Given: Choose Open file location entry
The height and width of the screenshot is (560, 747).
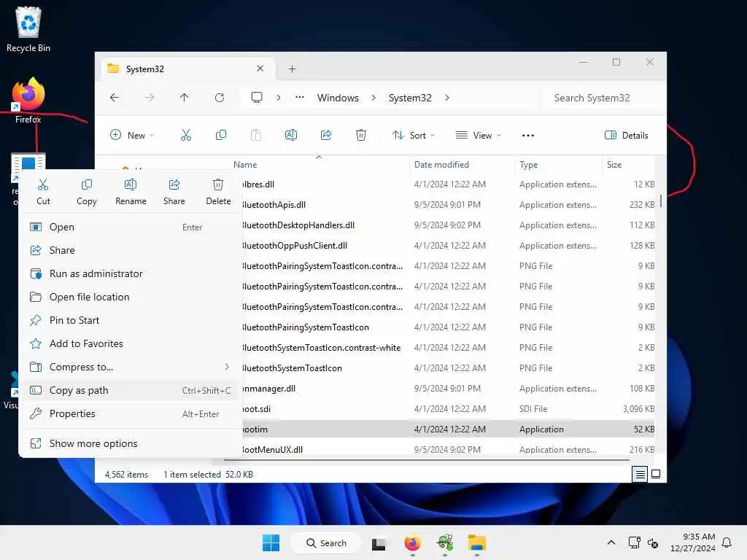Looking at the screenshot, I should click(x=129, y=297).
